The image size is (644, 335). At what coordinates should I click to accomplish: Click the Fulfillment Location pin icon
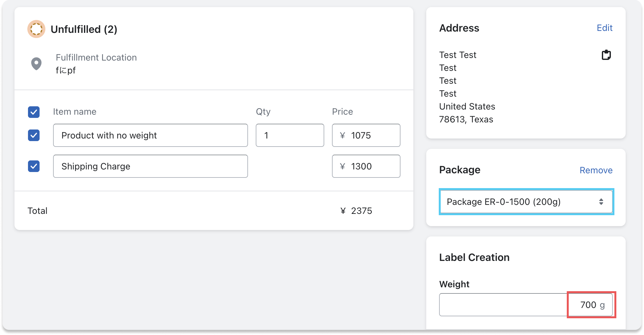coord(36,63)
